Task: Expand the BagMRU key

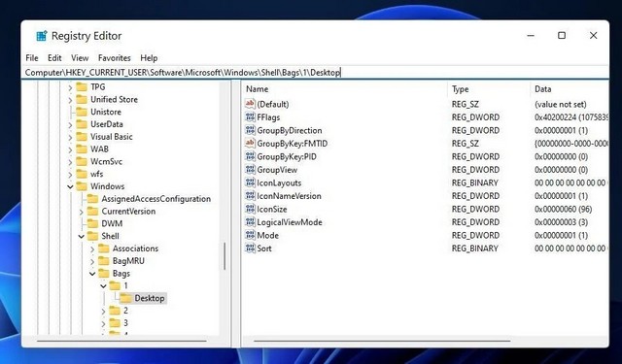Action: [92, 261]
